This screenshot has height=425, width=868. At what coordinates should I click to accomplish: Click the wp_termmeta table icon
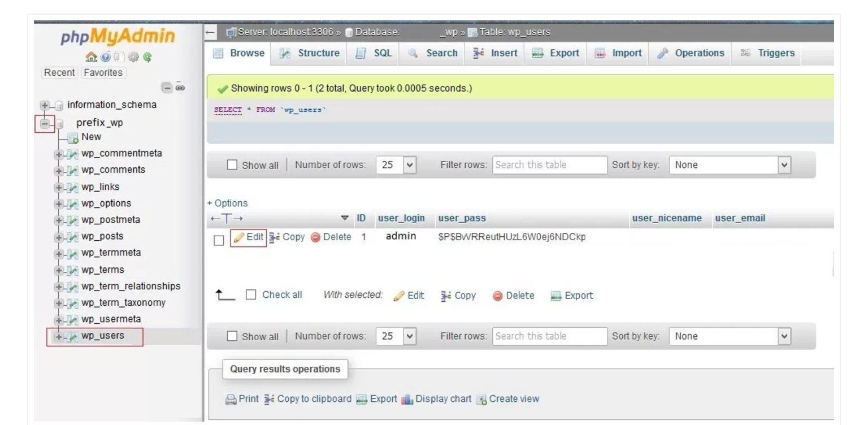point(73,253)
